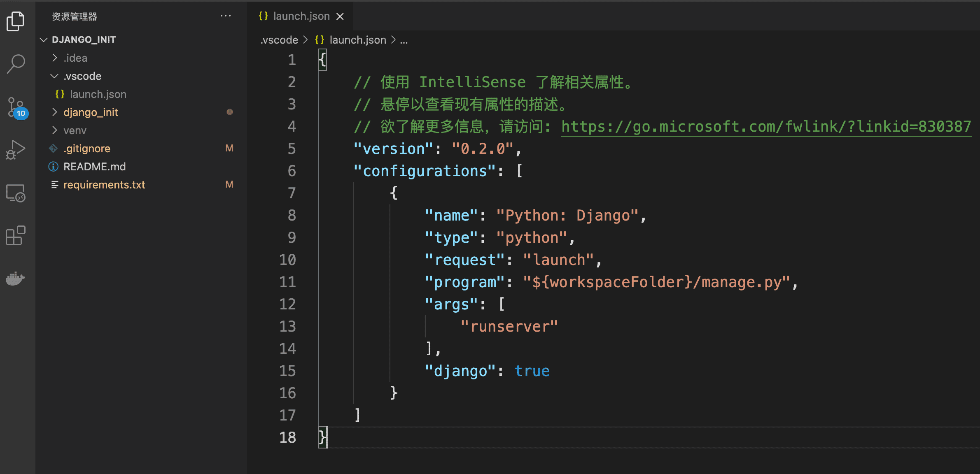Open the Run and Debug view
The image size is (980, 474).
tap(16, 150)
